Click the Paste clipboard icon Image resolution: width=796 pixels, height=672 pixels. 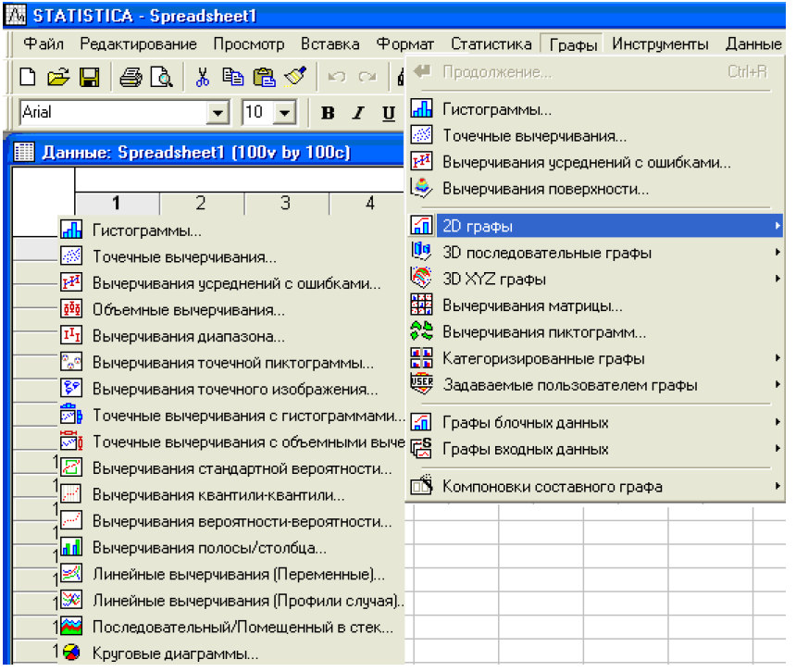tap(264, 78)
